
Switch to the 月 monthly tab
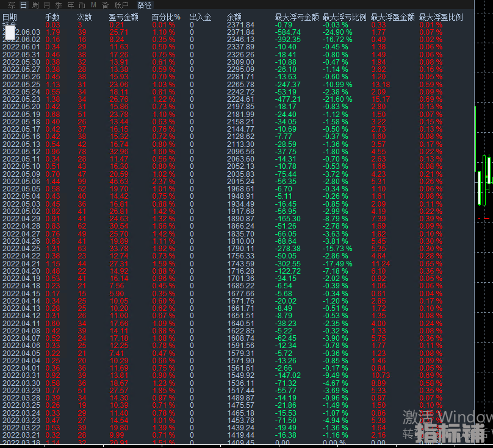click(x=47, y=5)
